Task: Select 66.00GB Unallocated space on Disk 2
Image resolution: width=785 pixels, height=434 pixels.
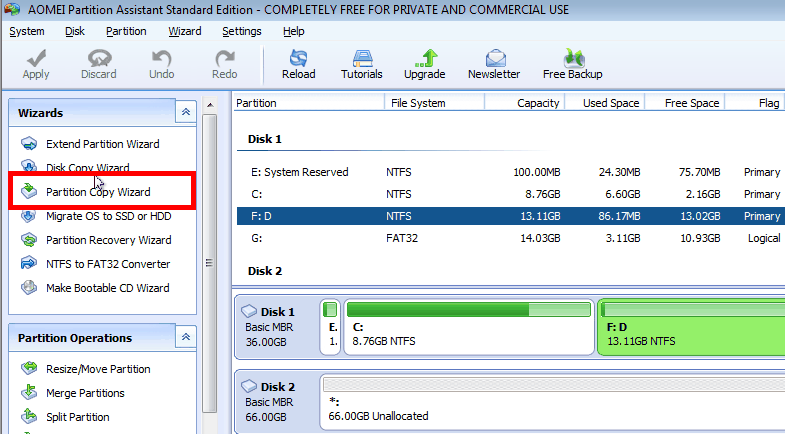Action: click(552, 402)
